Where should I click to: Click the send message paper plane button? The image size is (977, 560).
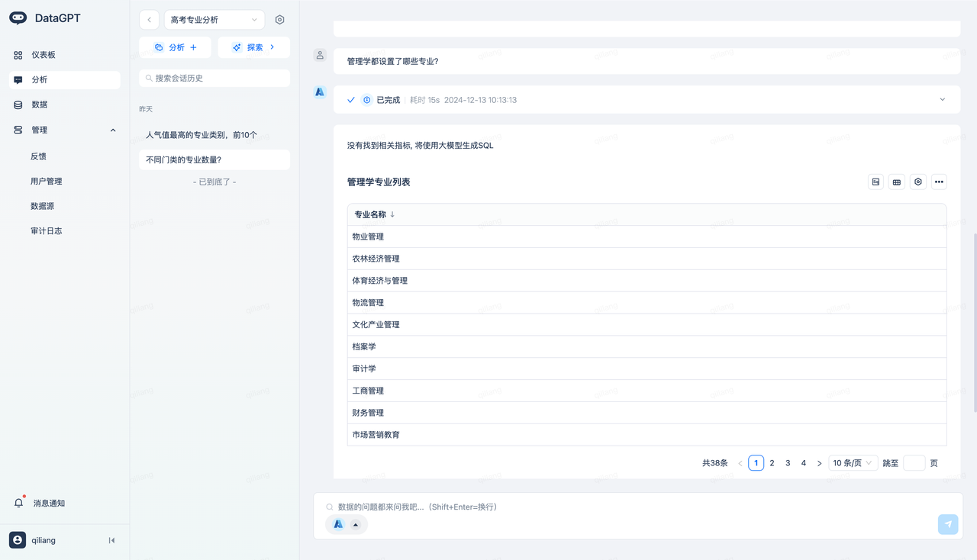(947, 524)
